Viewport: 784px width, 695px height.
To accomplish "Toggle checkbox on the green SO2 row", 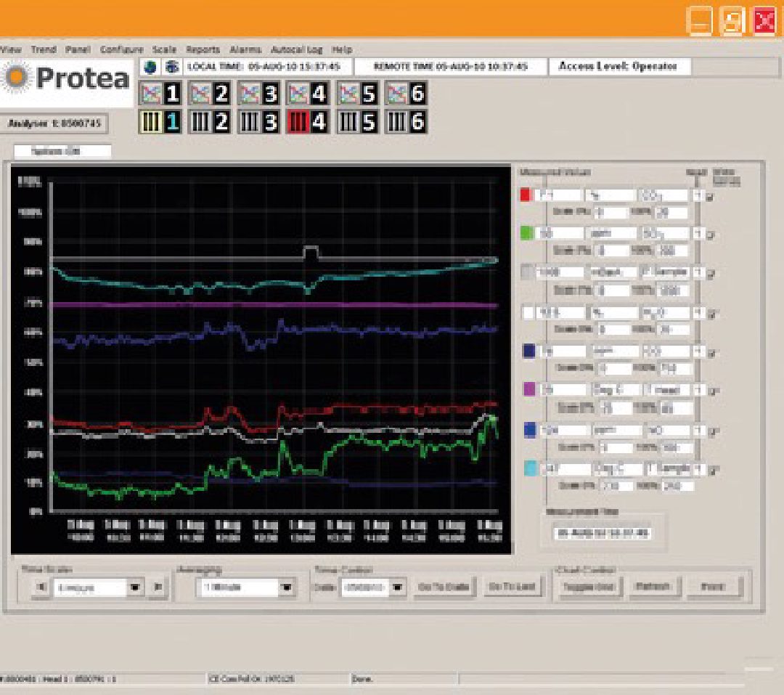I will (711, 235).
